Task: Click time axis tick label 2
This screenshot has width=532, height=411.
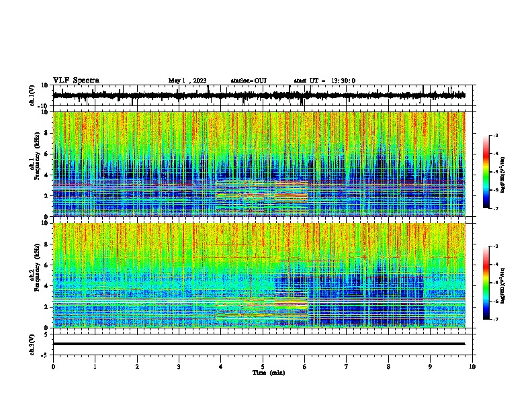Action: point(137,367)
